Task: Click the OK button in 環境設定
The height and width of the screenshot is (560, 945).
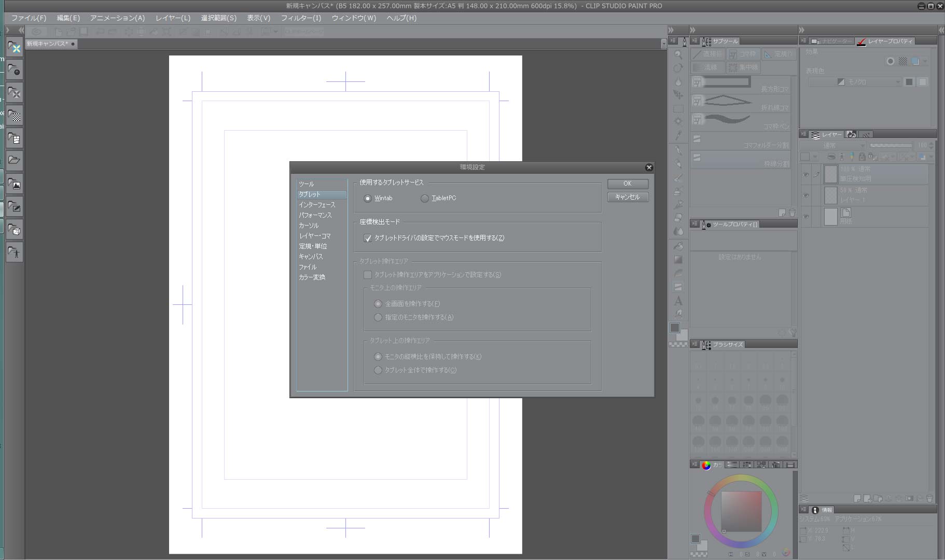Action: [627, 184]
